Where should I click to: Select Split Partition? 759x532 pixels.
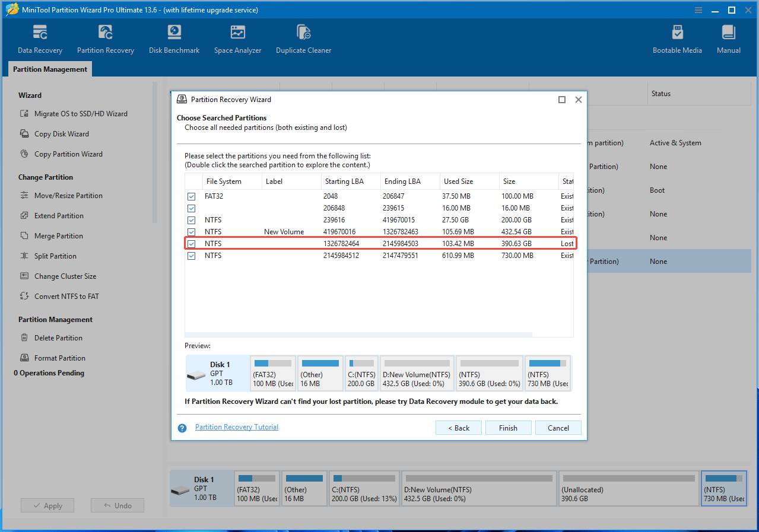pos(48,256)
